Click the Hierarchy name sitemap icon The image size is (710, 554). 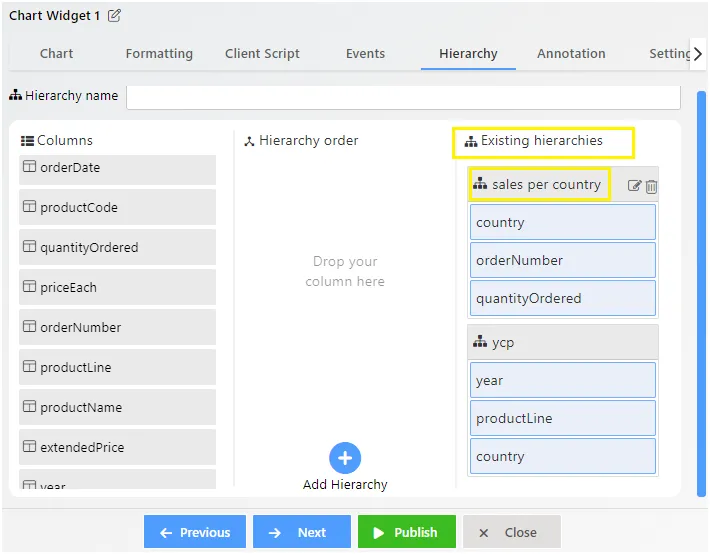point(15,95)
